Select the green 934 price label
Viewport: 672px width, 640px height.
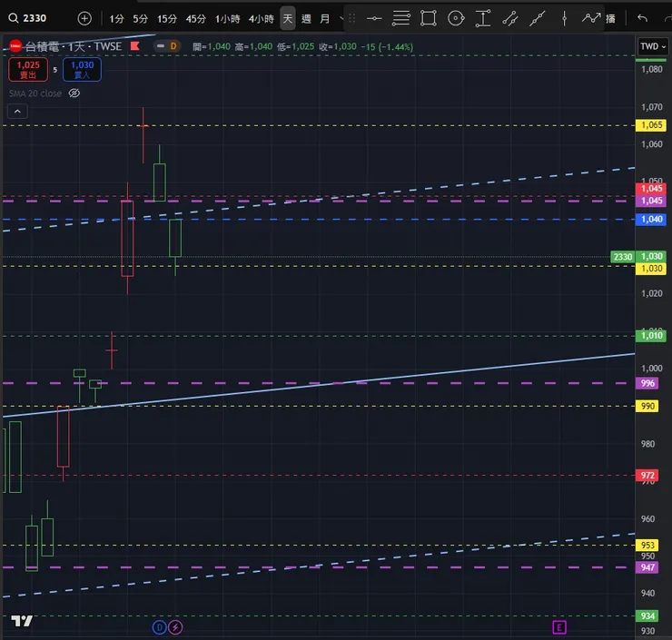(x=647, y=616)
